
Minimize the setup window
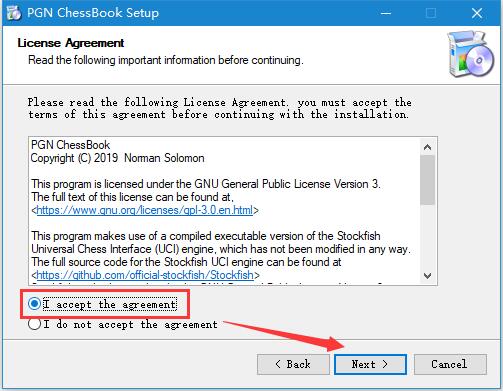(386, 13)
